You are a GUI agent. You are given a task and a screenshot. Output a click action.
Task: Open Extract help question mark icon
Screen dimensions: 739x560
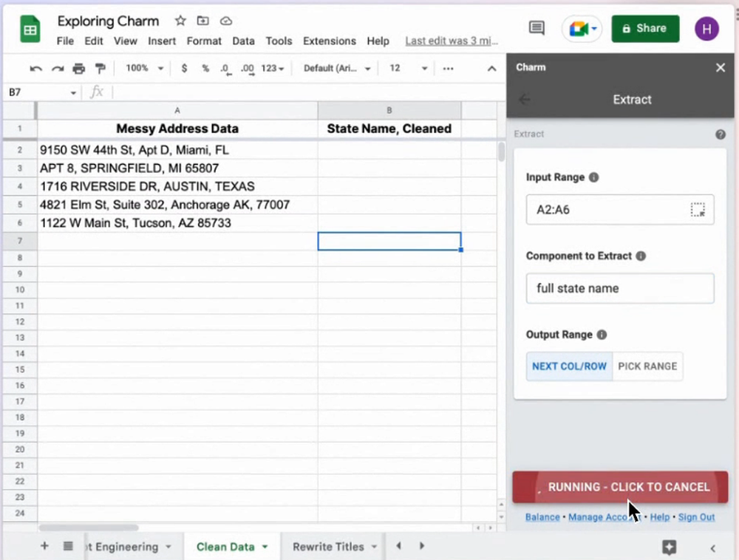tap(720, 134)
